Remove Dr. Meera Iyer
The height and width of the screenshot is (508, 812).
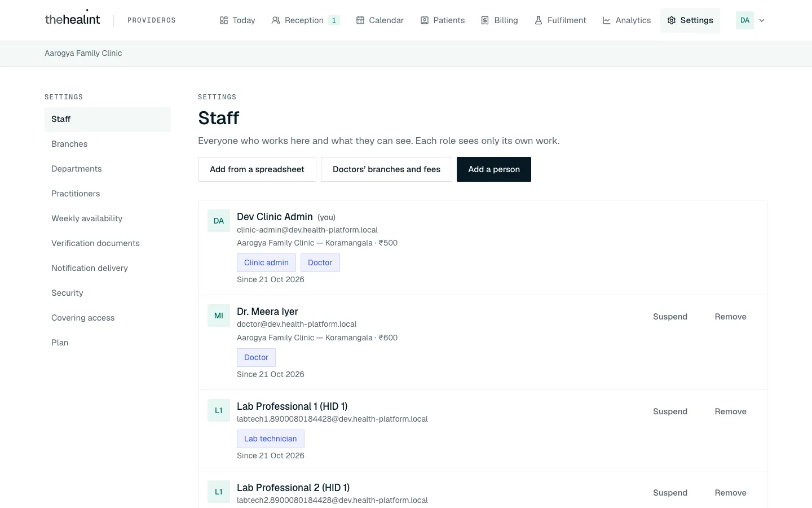point(730,317)
